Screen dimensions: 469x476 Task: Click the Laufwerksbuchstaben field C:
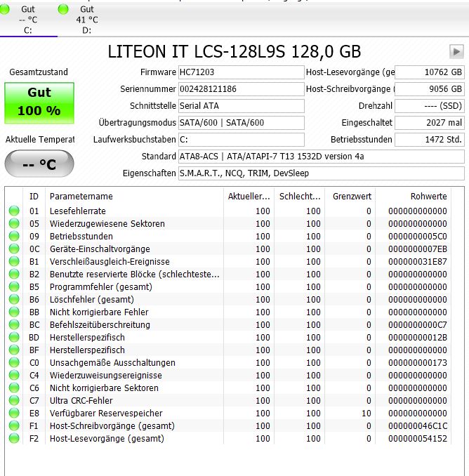[242, 140]
